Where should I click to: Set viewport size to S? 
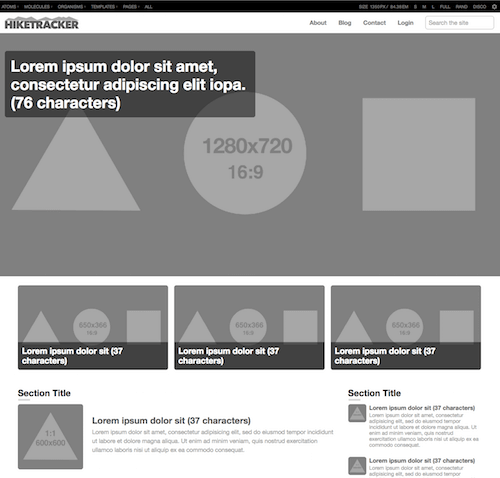tap(415, 7)
